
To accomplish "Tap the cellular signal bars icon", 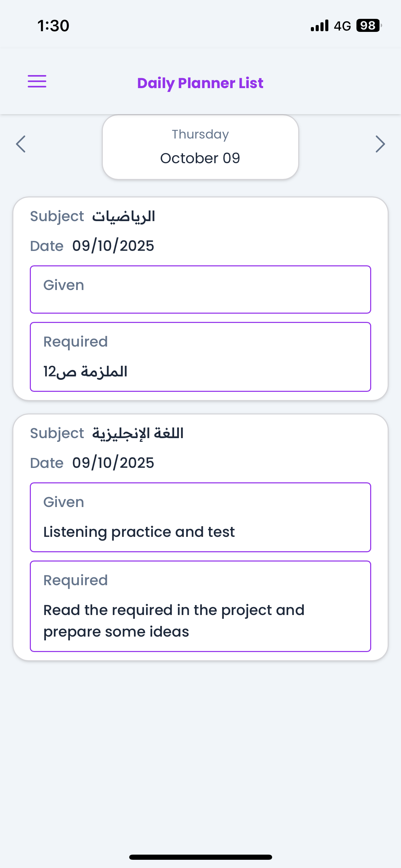I will point(319,26).
